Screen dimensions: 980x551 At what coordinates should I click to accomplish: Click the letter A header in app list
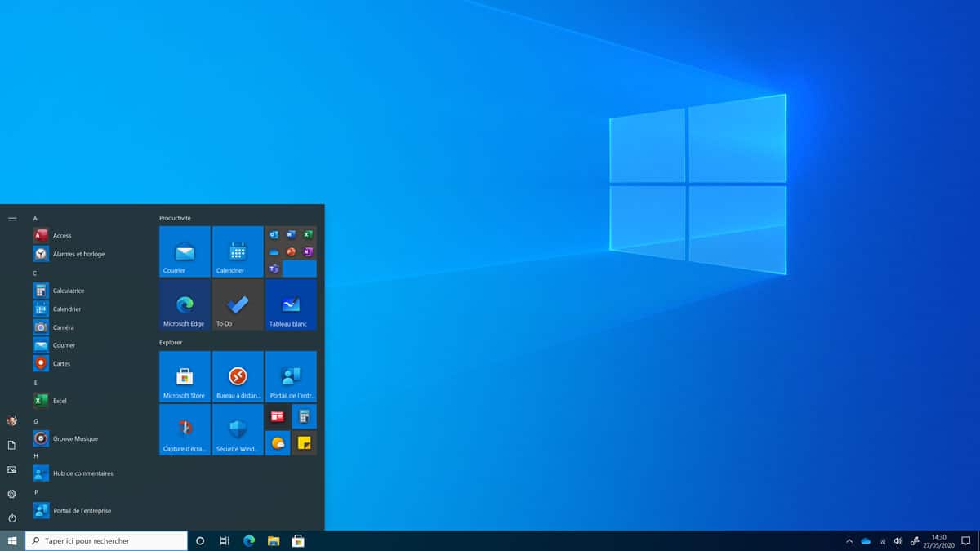(35, 218)
